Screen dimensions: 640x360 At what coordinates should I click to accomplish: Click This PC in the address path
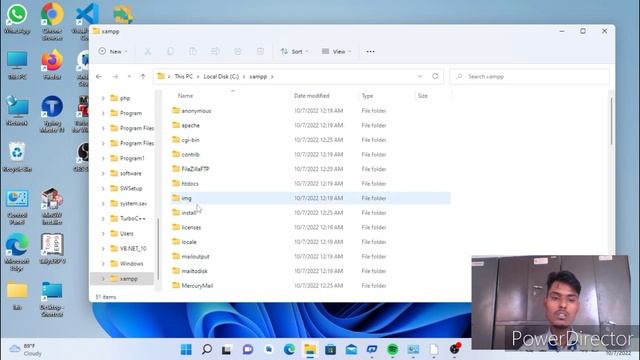pos(183,76)
